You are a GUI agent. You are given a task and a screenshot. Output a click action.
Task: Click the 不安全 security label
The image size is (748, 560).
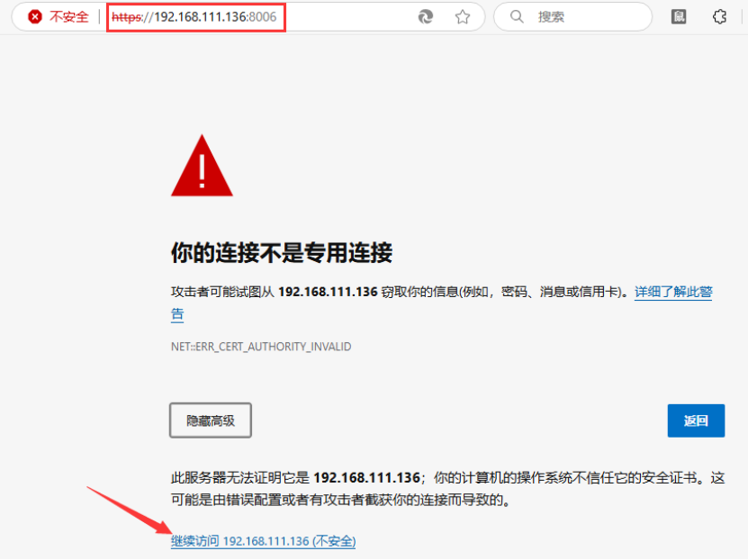coord(69,17)
